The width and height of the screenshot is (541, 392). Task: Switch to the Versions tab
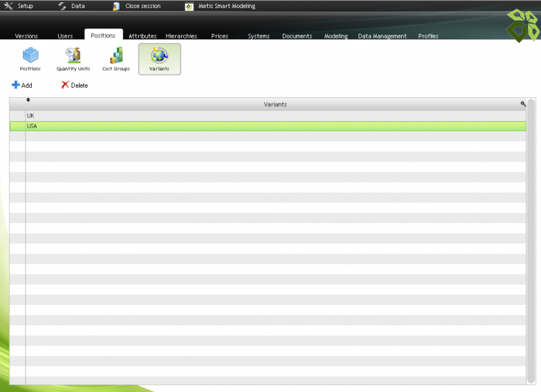[x=26, y=36]
